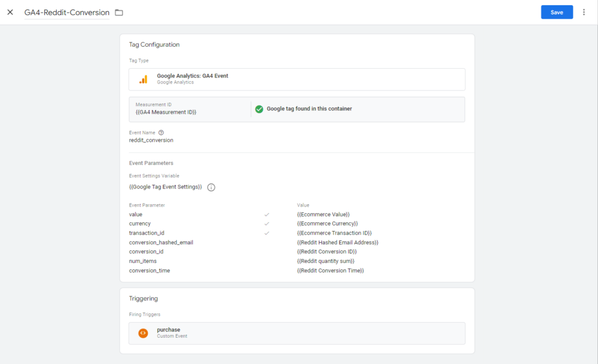Click checkmark next to currency parameter
598x364 pixels.
pos(267,224)
